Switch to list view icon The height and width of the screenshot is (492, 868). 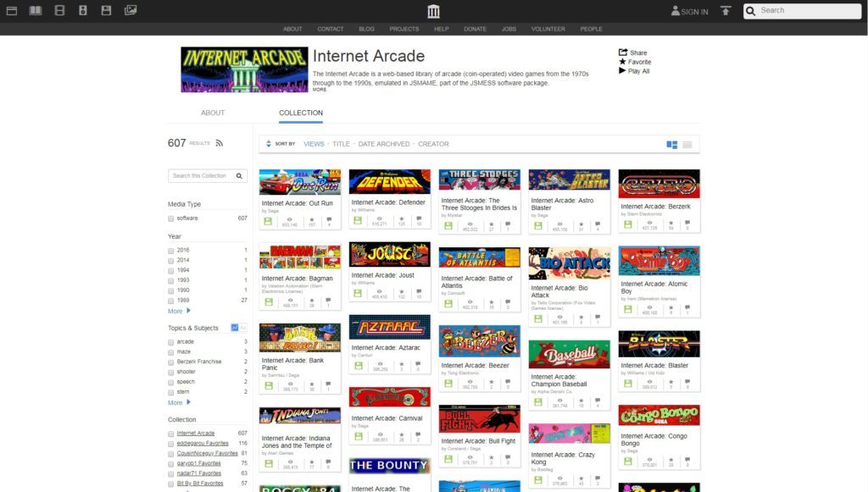687,145
